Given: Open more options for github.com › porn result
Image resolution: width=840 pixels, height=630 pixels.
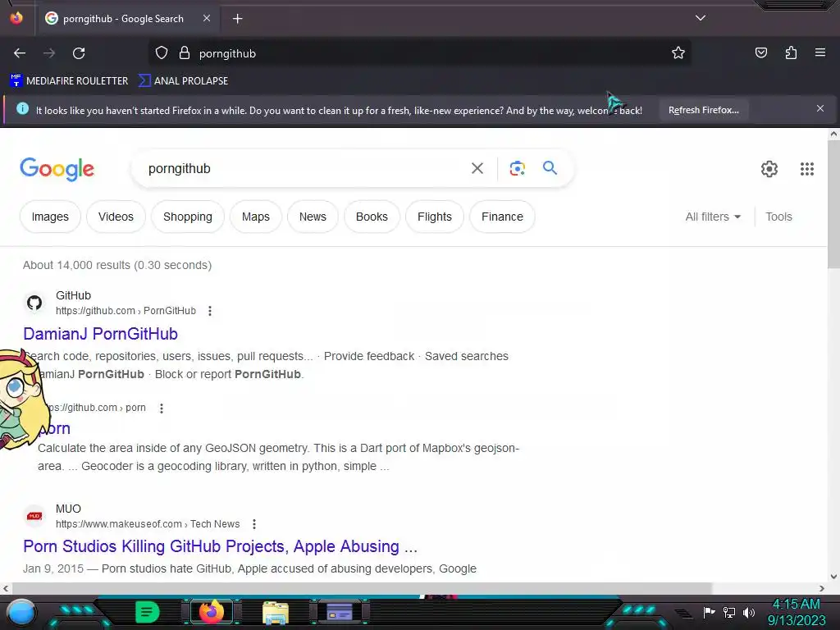Looking at the screenshot, I should pos(162,409).
